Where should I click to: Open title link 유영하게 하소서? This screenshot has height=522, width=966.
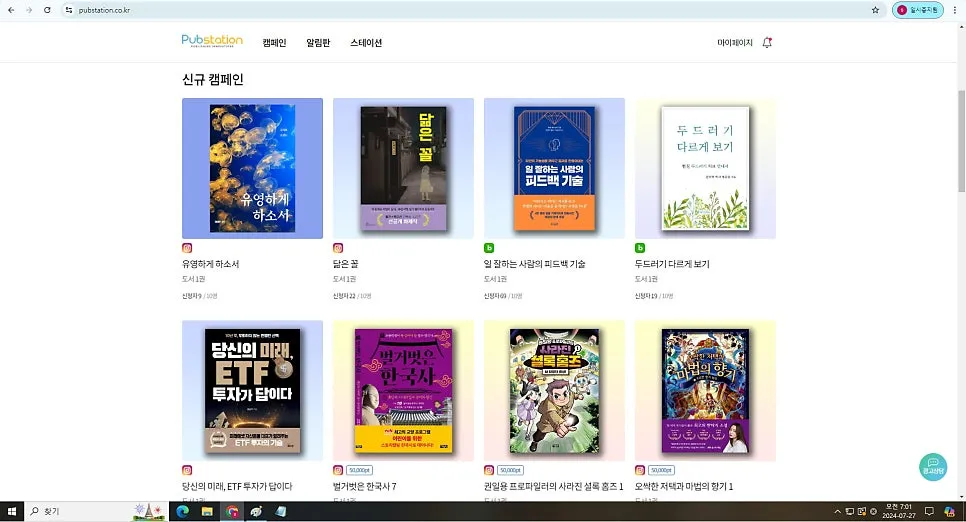tap(210, 264)
